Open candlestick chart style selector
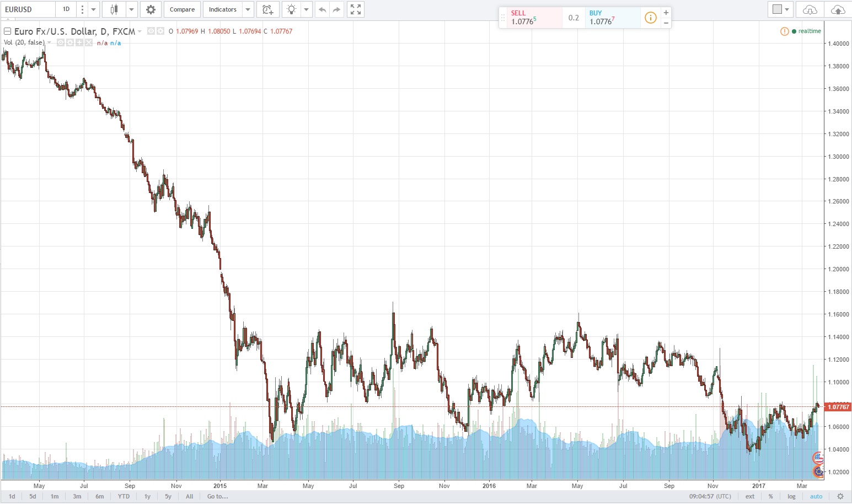Screen dimensions: 852x504 (x=114, y=9)
